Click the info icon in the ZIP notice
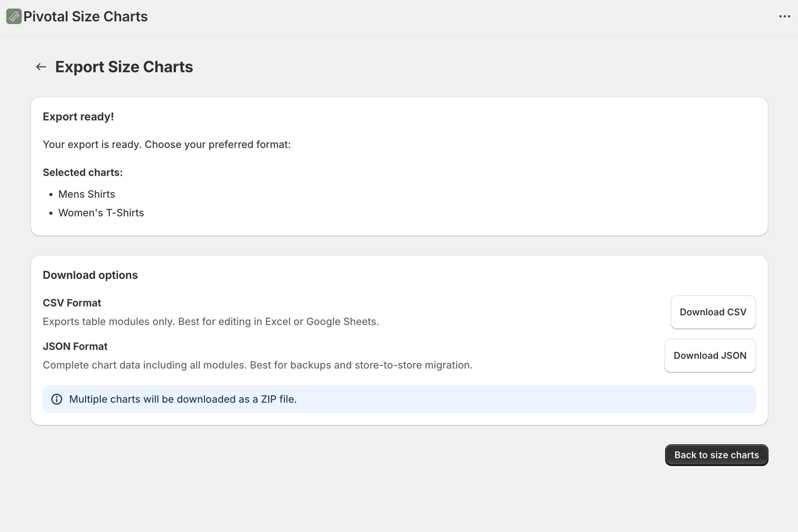 pyautogui.click(x=57, y=399)
